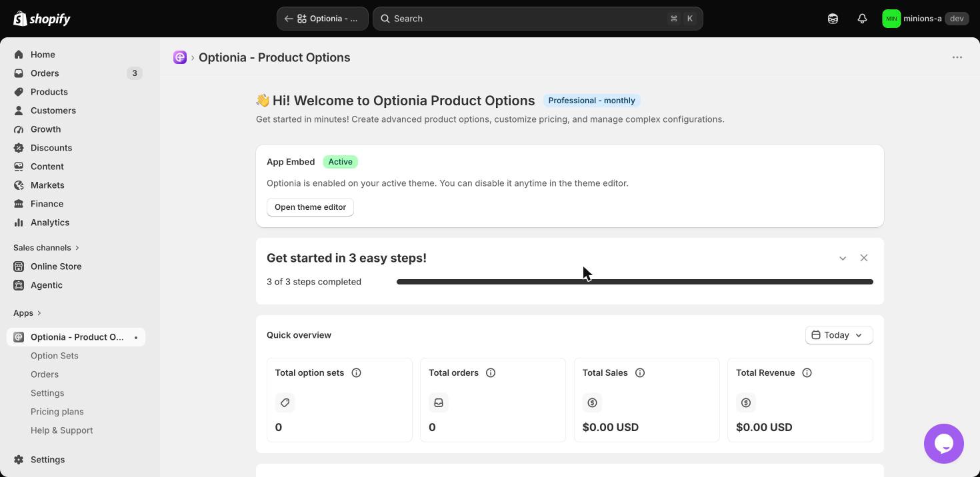Viewport: 980px width, 477px height.
Task: Open Orders under Optionia app
Action: [x=45, y=374]
